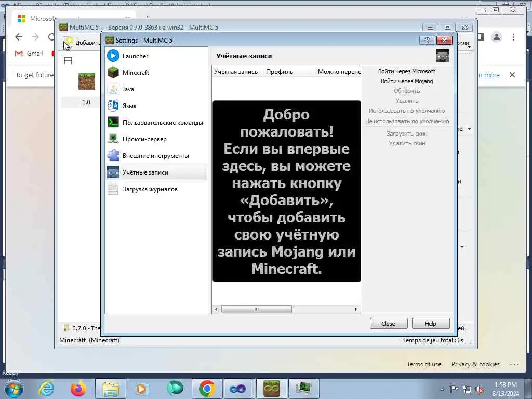The height and width of the screenshot is (399, 532).
Task: Open the Windows Start menu
Action: 14,389
